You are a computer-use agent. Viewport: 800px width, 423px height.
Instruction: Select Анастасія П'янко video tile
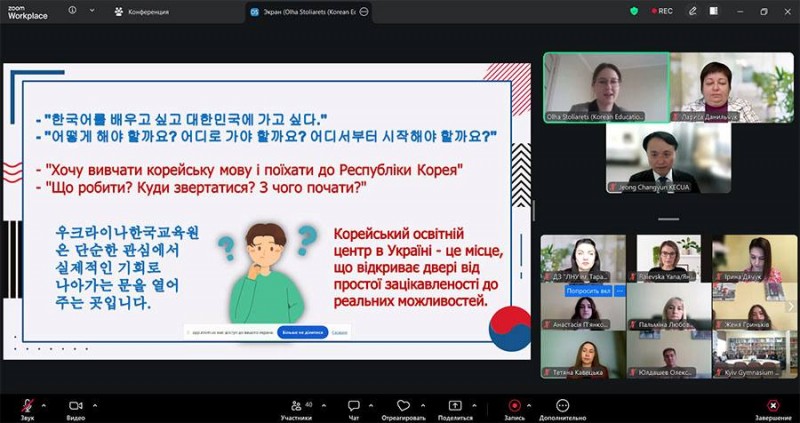pyautogui.click(x=583, y=307)
